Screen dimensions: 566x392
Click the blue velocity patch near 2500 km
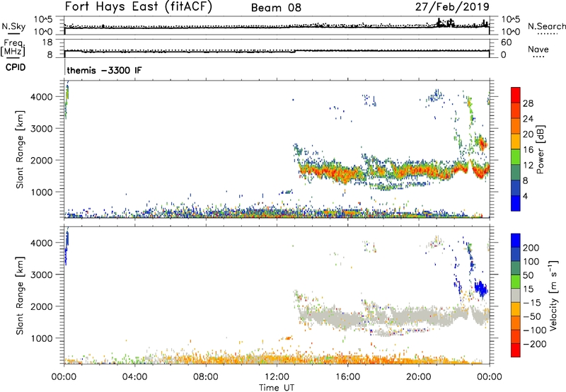tap(481, 289)
